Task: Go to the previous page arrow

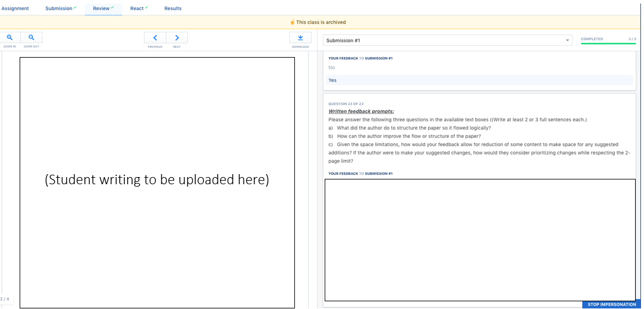Action: point(155,37)
